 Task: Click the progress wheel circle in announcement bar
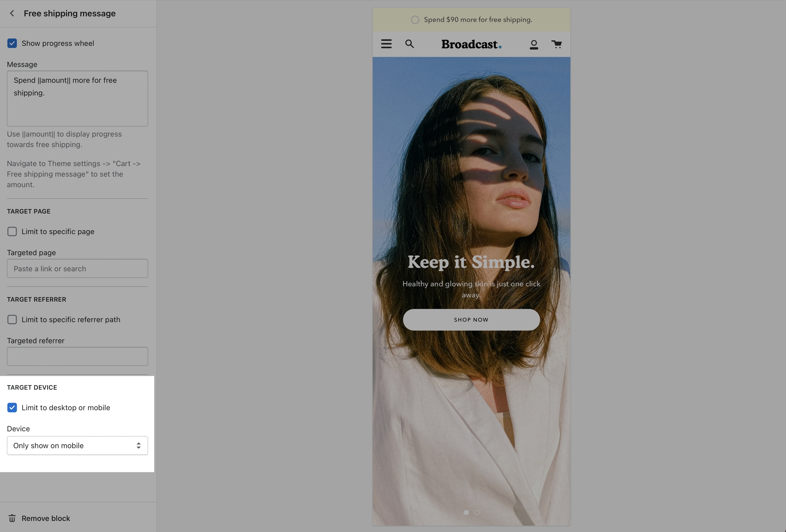[x=415, y=20]
